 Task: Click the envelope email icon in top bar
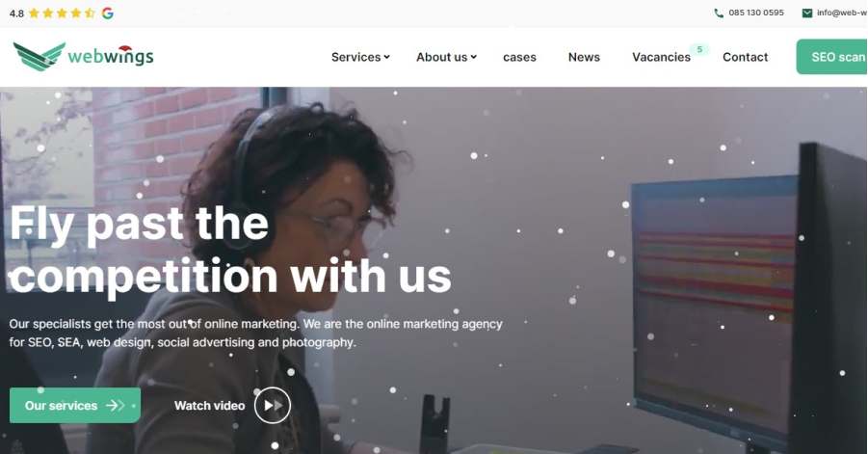pos(807,13)
